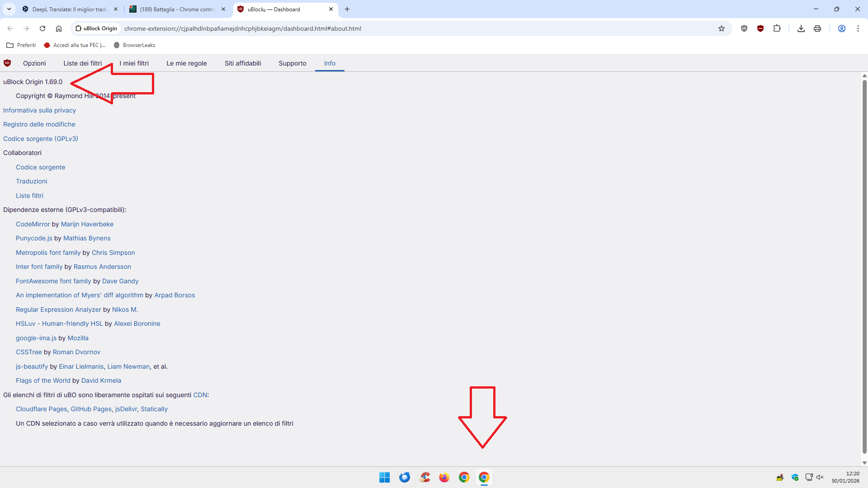Click the muted volume tray icon

point(820,477)
